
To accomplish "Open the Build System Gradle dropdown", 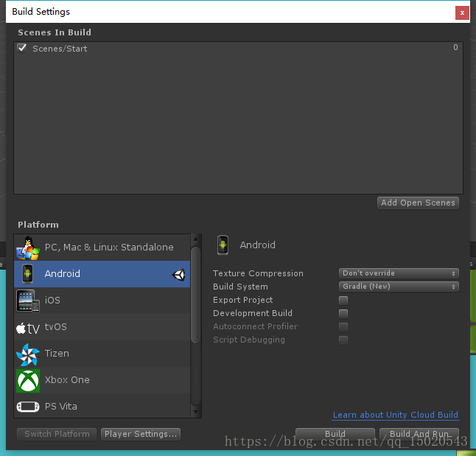I will (399, 287).
